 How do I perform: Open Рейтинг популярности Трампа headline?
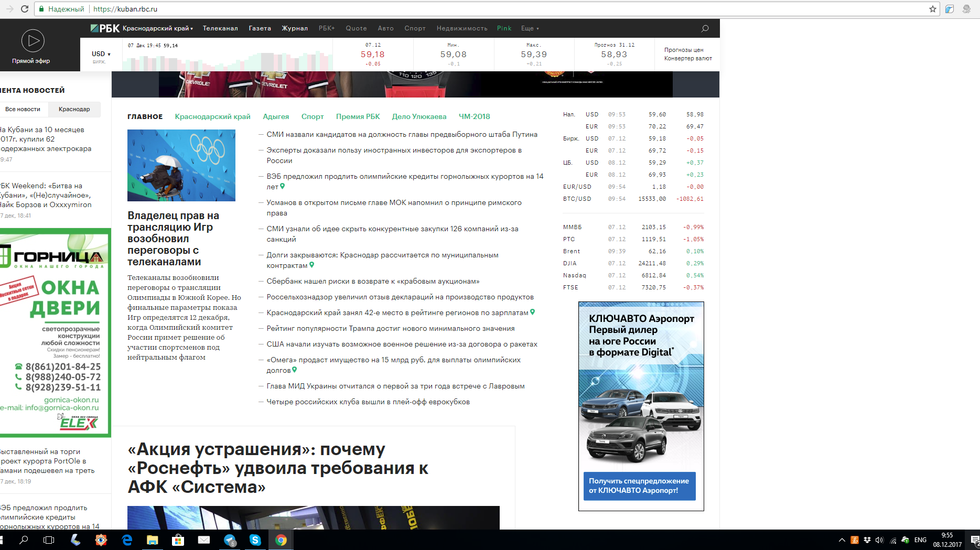tap(390, 328)
